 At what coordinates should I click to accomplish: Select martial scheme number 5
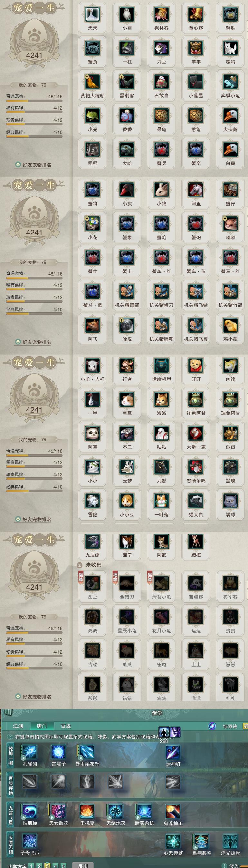63,865
